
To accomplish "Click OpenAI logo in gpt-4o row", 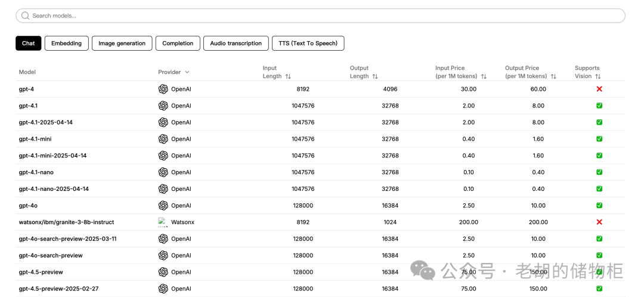I will coord(163,205).
